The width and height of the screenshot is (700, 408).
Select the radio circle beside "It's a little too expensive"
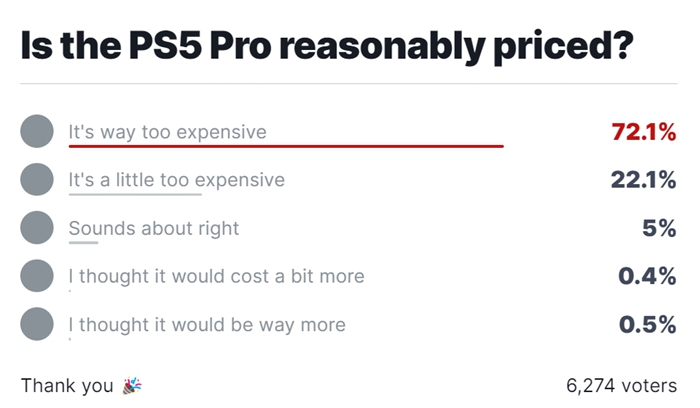(x=37, y=180)
